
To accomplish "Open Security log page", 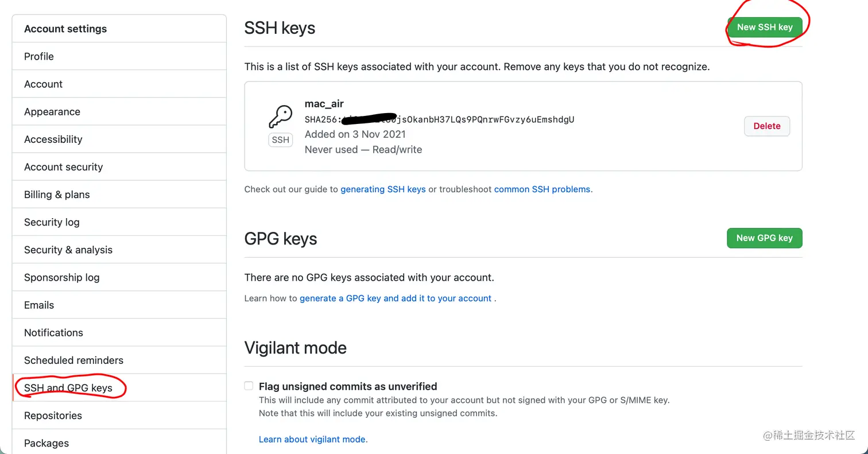I will click(119, 222).
